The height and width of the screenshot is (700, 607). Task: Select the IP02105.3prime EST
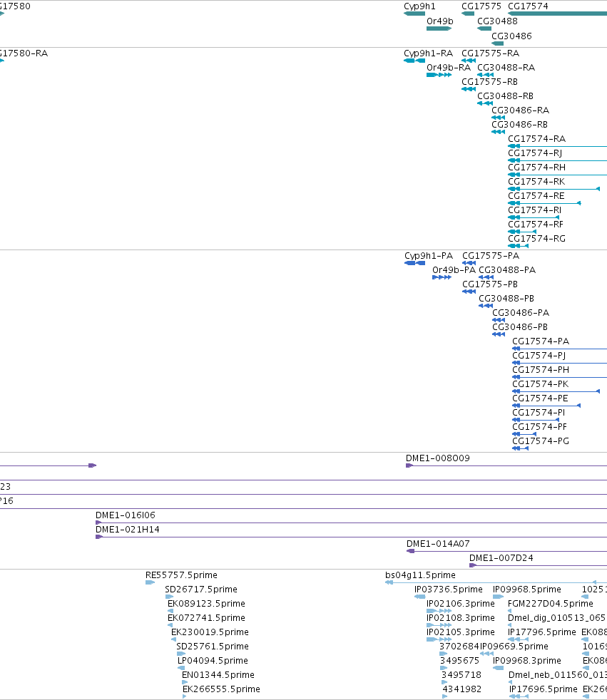439,639
